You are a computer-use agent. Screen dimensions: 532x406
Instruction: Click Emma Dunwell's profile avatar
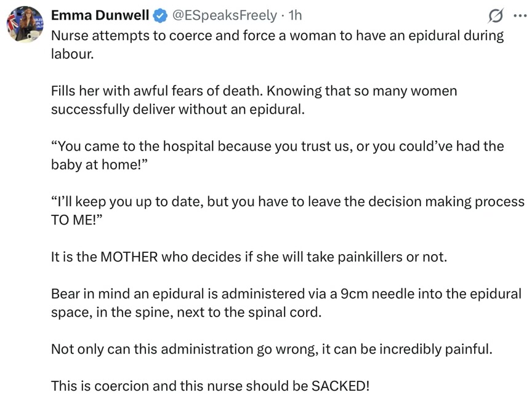[x=23, y=25]
